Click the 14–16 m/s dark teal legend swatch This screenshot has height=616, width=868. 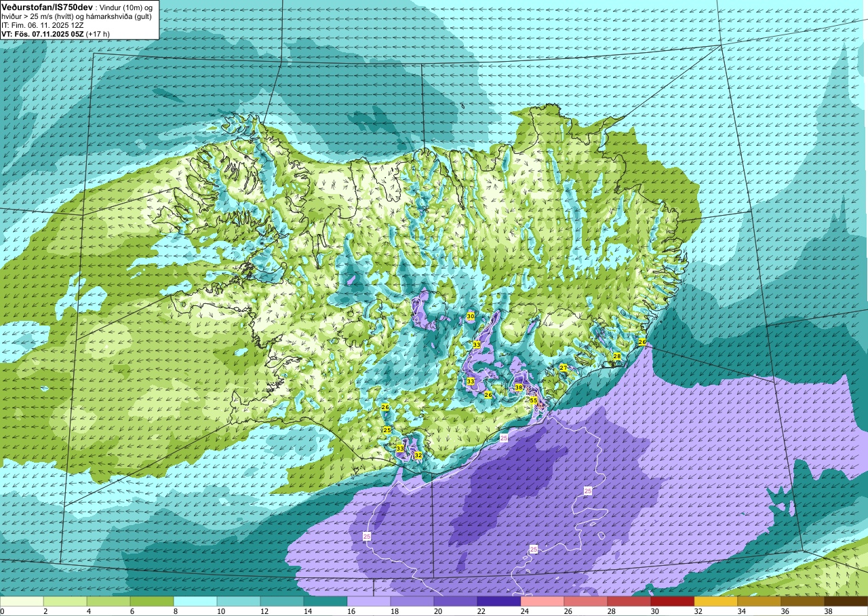pos(325,601)
